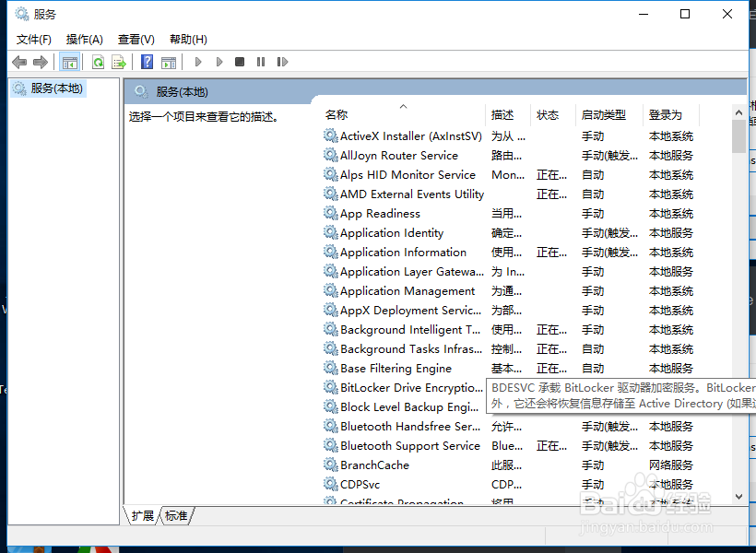This screenshot has width=756, height=553.
Task: Click gear icon of App Readiness
Action: coord(330,213)
